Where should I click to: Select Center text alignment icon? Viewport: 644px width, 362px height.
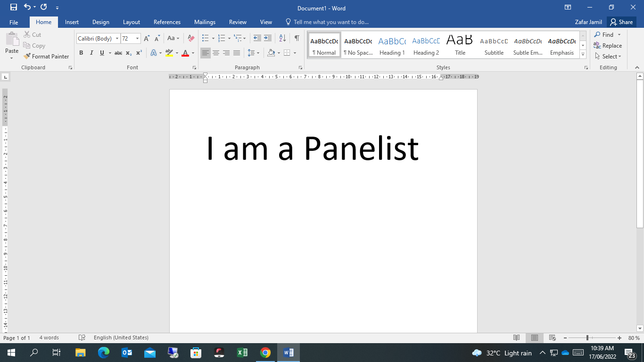click(216, 53)
